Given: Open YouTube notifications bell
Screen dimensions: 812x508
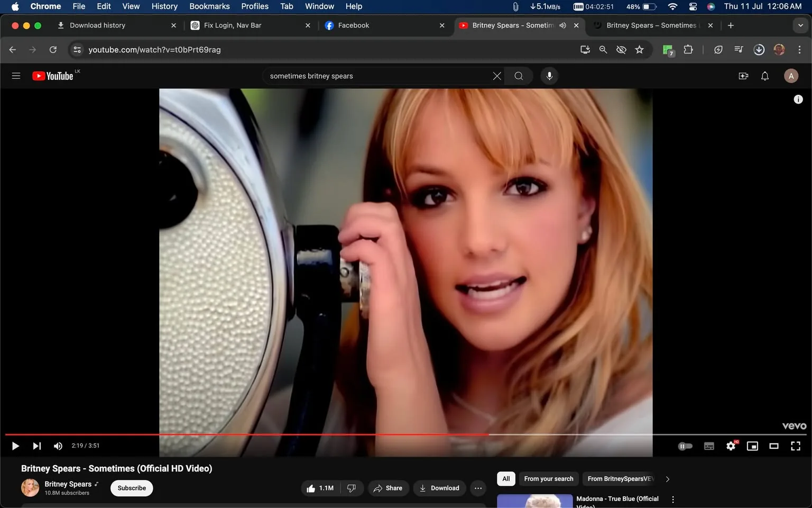Looking at the screenshot, I should point(764,76).
